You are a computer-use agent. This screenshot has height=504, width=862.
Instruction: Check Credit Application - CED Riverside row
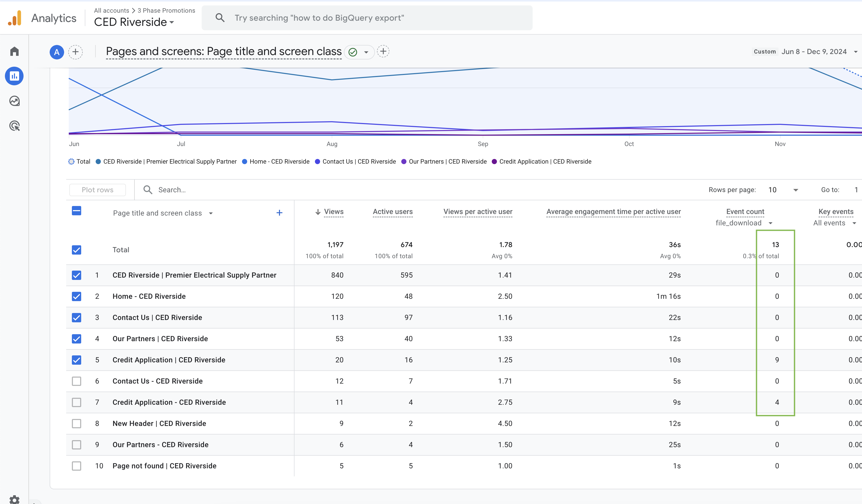tap(77, 402)
